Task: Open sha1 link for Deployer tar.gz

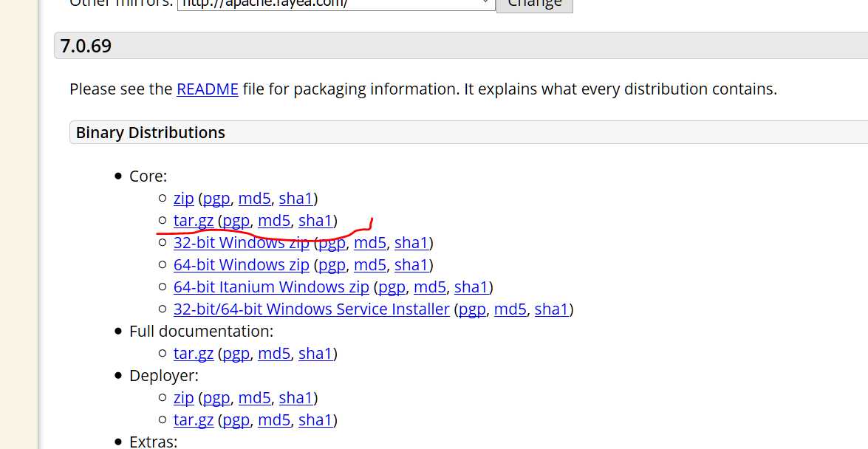Action: pos(315,419)
